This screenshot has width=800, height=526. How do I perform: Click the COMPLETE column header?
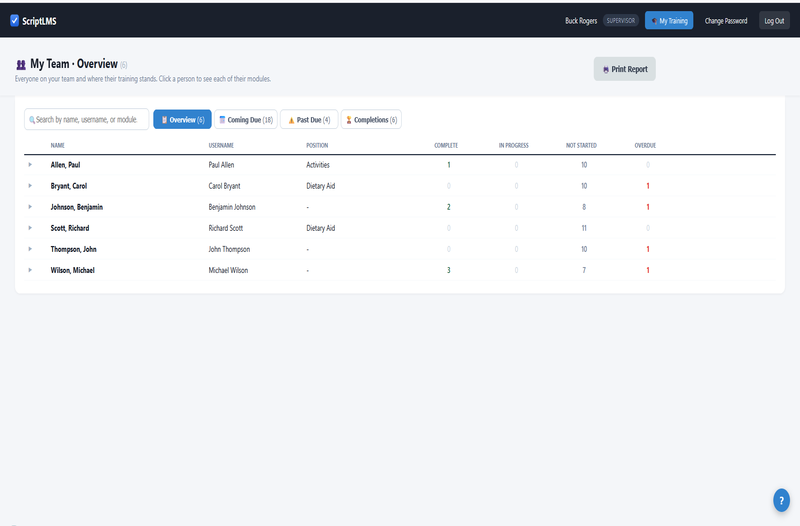pyautogui.click(x=446, y=145)
